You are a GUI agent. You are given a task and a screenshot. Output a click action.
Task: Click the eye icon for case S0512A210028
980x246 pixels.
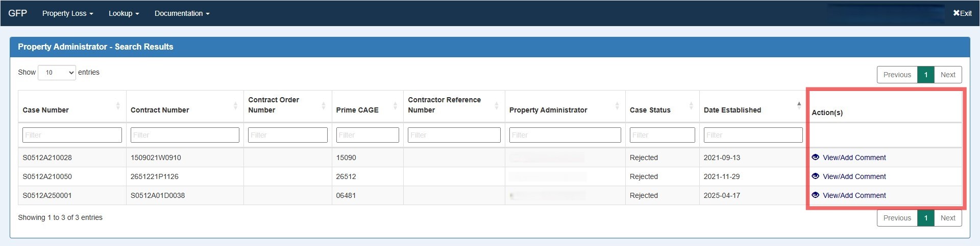coord(815,157)
